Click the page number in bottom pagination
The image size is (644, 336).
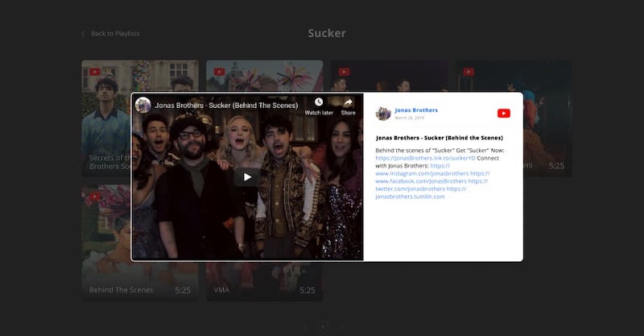323,326
